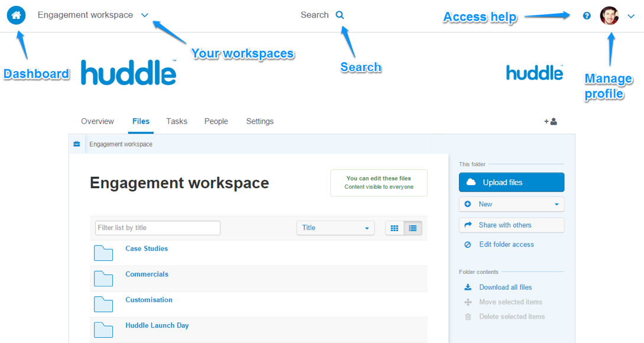Open the Tasks tab

(x=177, y=121)
